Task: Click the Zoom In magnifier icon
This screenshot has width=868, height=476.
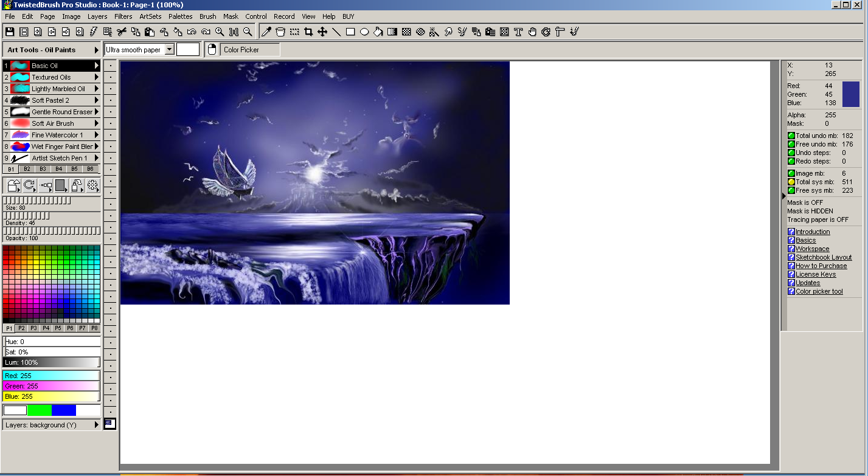Action: [x=220, y=32]
